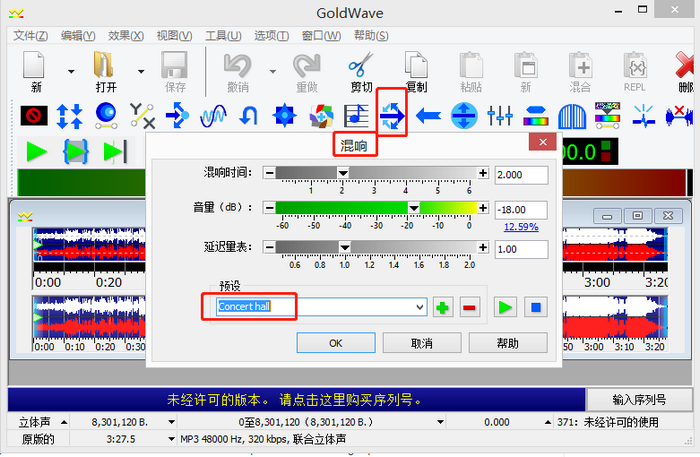
Task: Click the silence reduction spark icon
Action: [x=644, y=116]
